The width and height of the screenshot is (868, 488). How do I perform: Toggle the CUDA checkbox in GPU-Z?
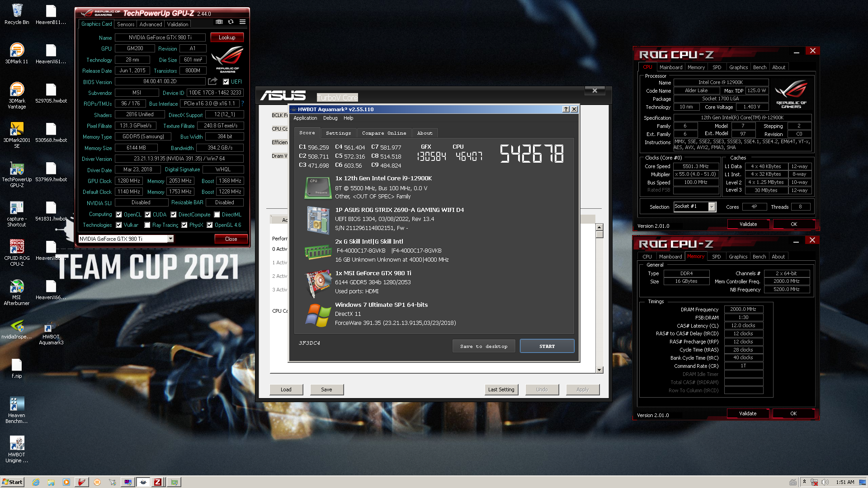pyautogui.click(x=148, y=215)
